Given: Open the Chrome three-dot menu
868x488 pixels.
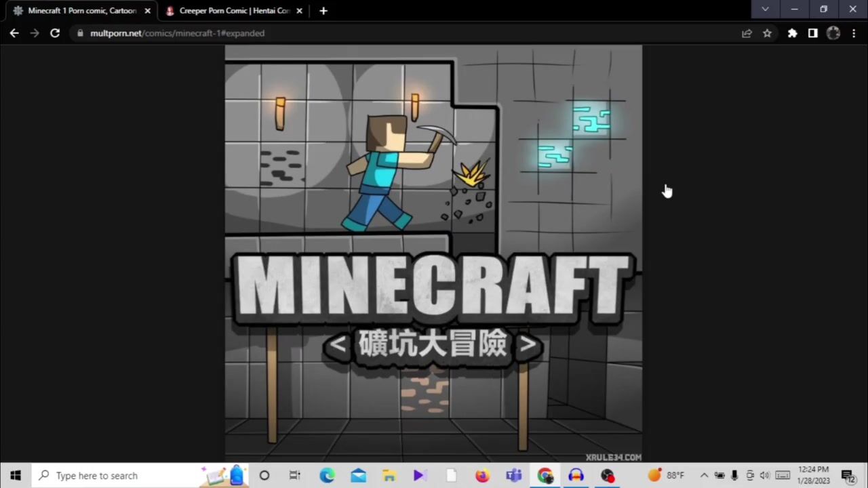Looking at the screenshot, I should click(x=854, y=33).
